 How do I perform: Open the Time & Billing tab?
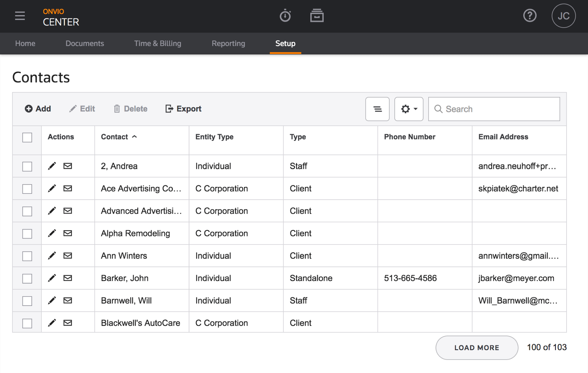tap(158, 43)
